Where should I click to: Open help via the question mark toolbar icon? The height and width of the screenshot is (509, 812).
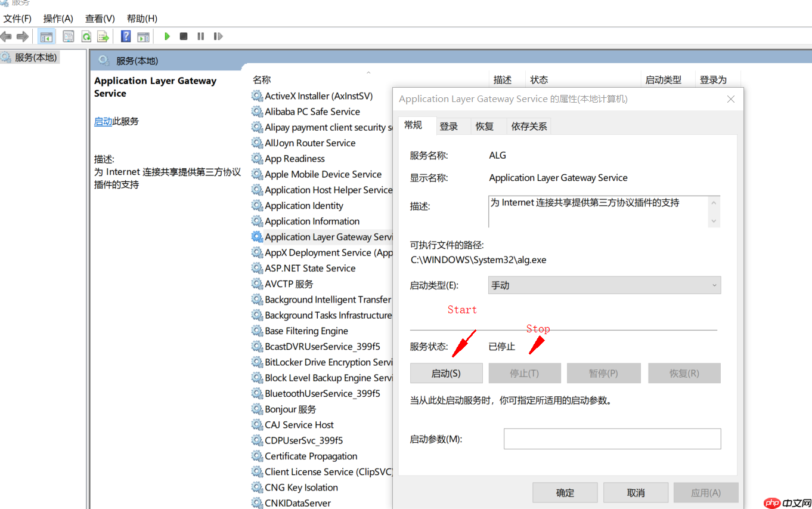pyautogui.click(x=125, y=36)
